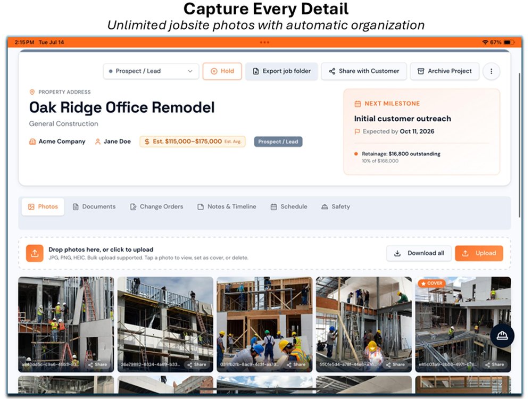Share photo 26e79882-6324
This screenshot has width=532, height=399.
[x=197, y=365]
